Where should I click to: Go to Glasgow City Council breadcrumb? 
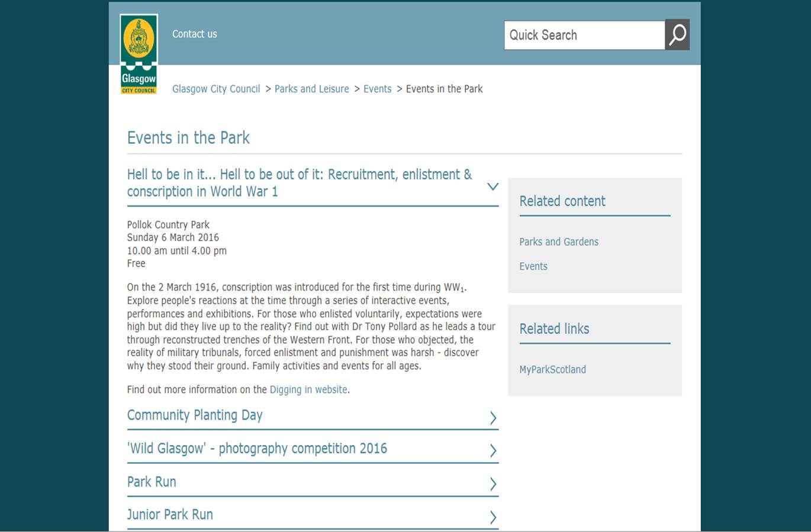point(216,89)
